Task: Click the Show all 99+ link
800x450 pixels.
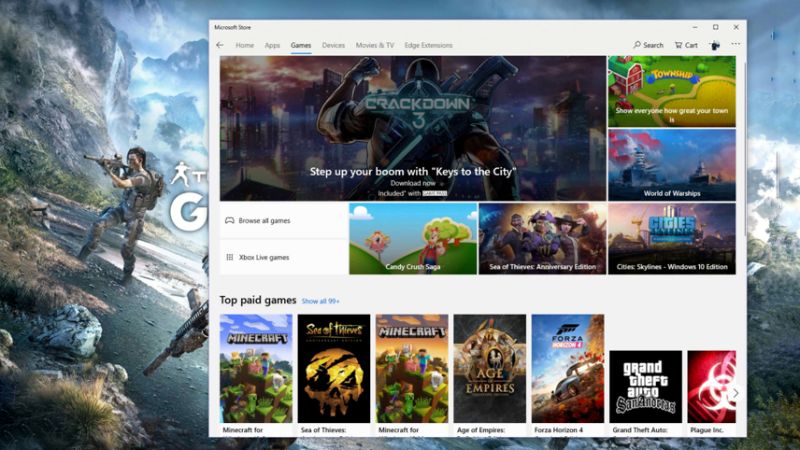Action: coord(321,301)
